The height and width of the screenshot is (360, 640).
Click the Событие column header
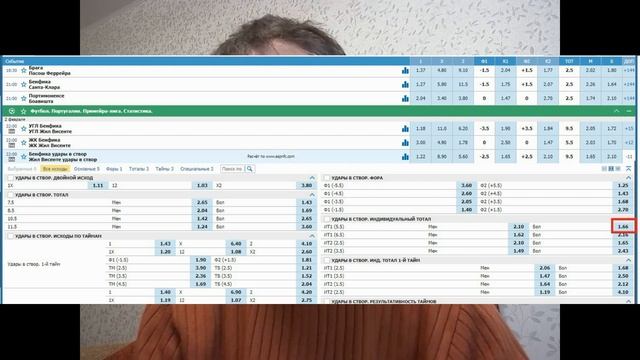[14, 61]
